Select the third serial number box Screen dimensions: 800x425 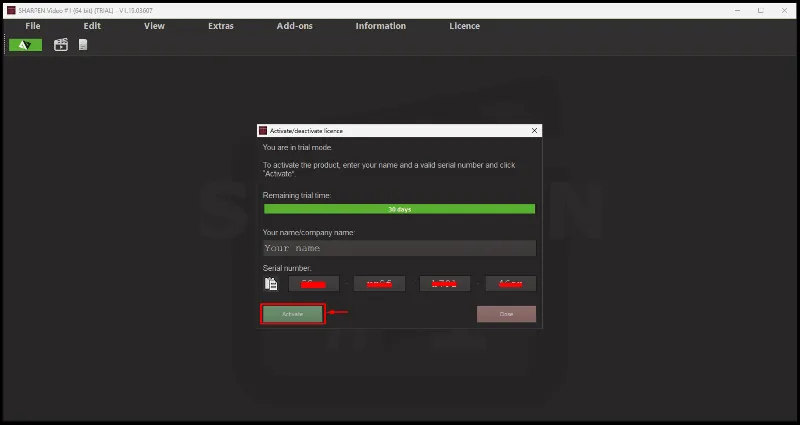(x=444, y=284)
